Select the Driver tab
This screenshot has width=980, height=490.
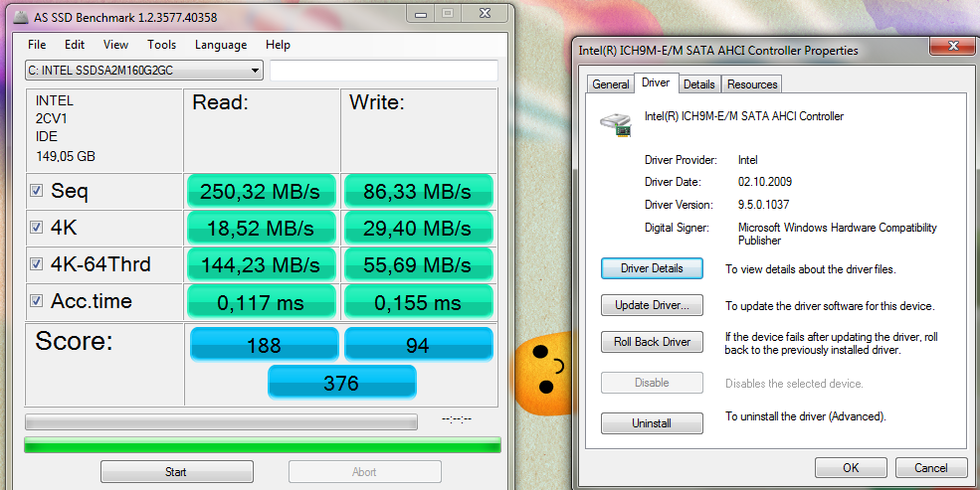pyautogui.click(x=656, y=82)
